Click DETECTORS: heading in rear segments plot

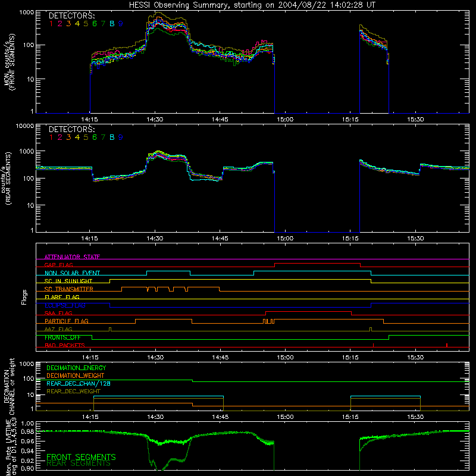(x=72, y=129)
